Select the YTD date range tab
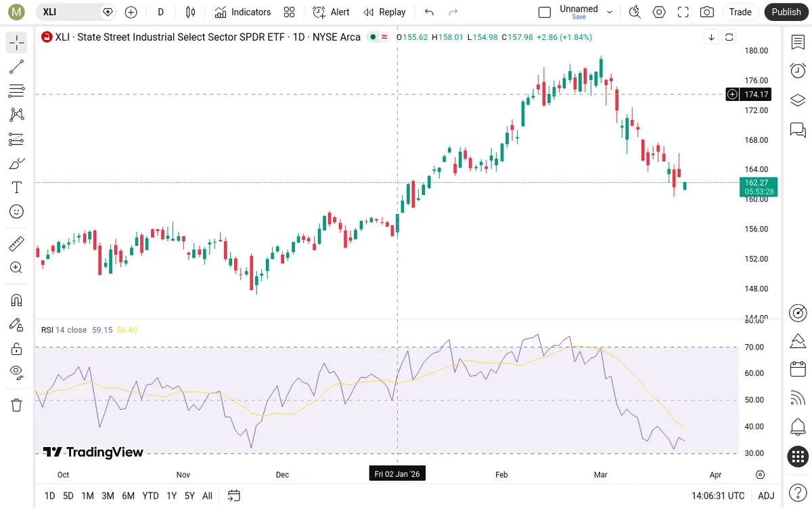 point(150,496)
